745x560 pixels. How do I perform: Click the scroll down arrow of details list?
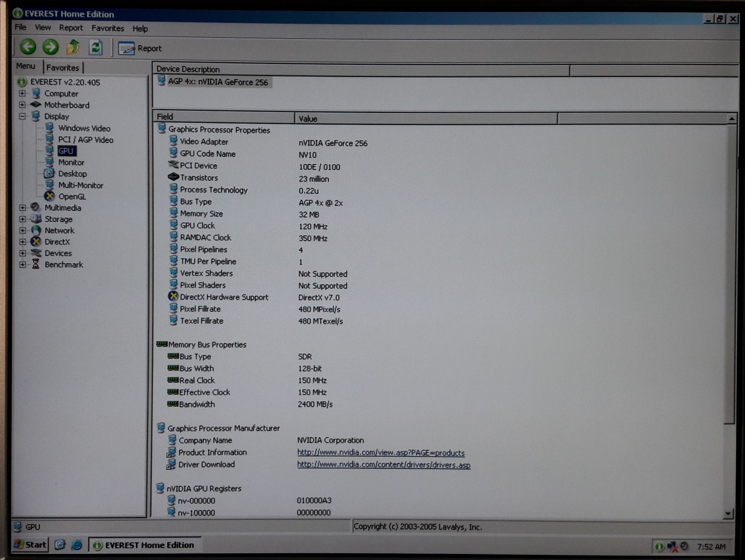[728, 513]
